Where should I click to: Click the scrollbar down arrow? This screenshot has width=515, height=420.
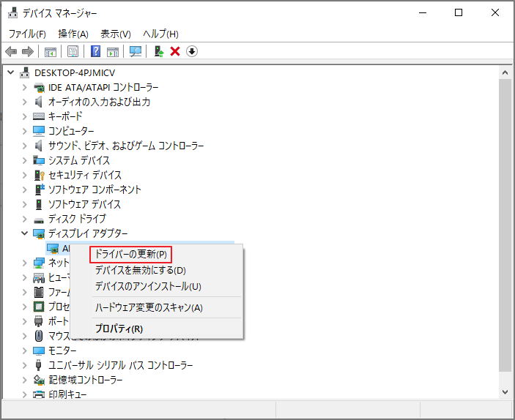(505, 391)
